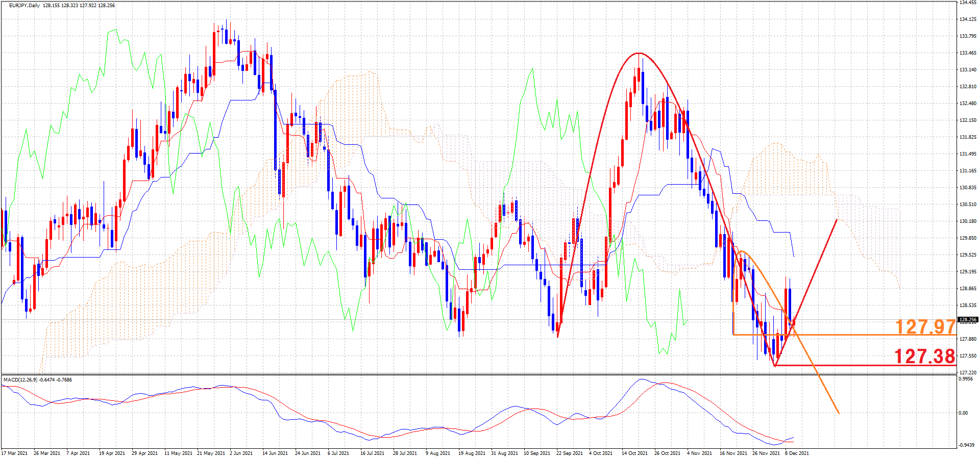Click the MACD 0.00 level label
Image resolution: width=980 pixels, height=459 pixels.
point(963,413)
